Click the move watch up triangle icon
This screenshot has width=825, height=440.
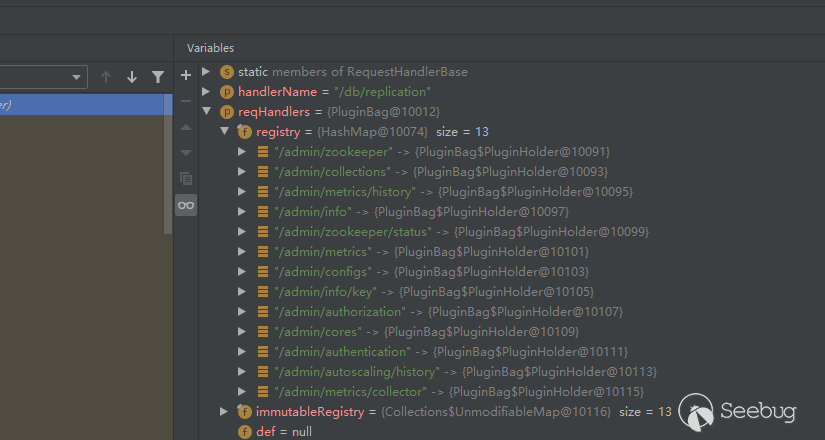coord(185,127)
